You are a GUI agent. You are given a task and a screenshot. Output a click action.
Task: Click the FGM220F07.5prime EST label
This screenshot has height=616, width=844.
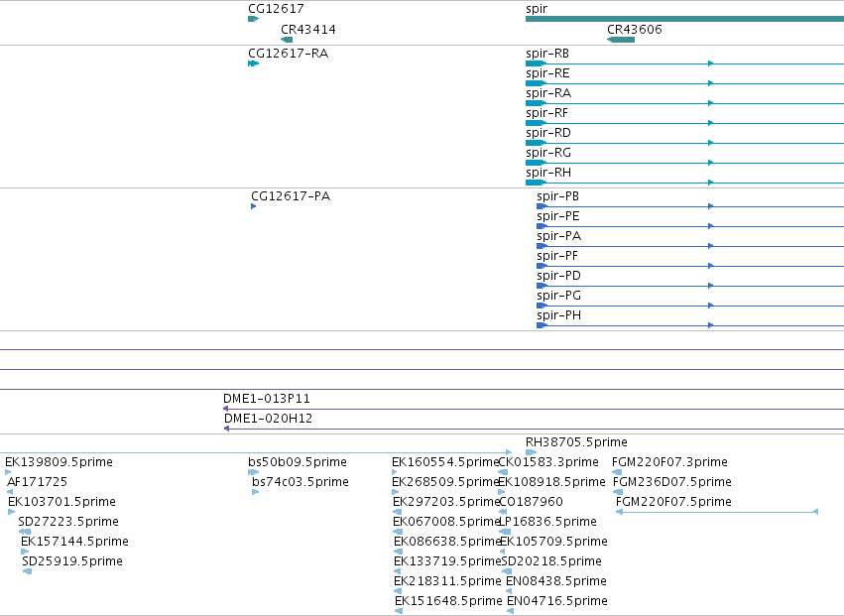(x=673, y=502)
